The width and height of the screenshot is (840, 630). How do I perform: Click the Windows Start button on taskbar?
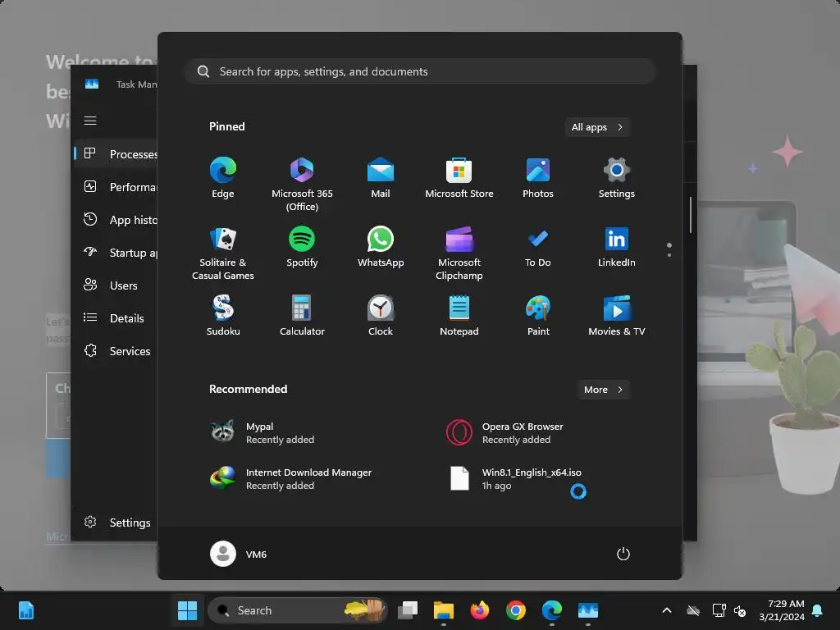[188, 610]
